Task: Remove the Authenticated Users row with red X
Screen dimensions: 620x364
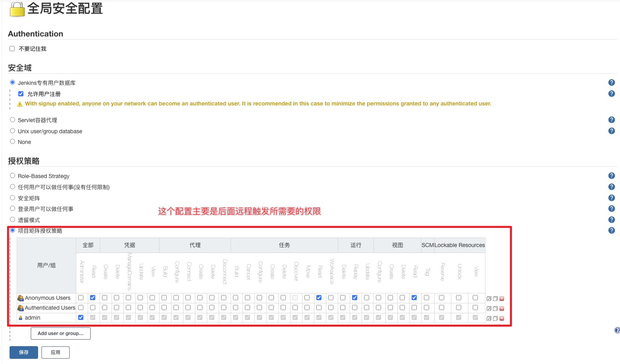Action: (x=502, y=308)
